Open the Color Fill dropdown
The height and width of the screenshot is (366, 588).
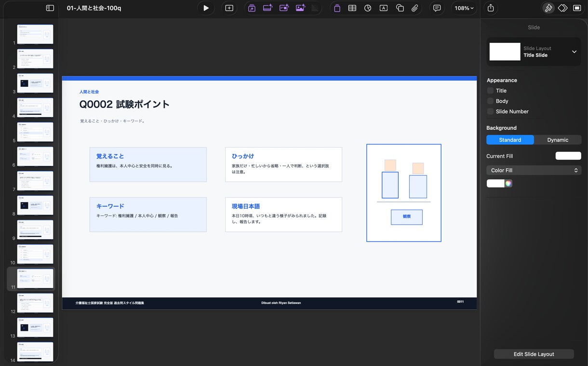(x=534, y=170)
